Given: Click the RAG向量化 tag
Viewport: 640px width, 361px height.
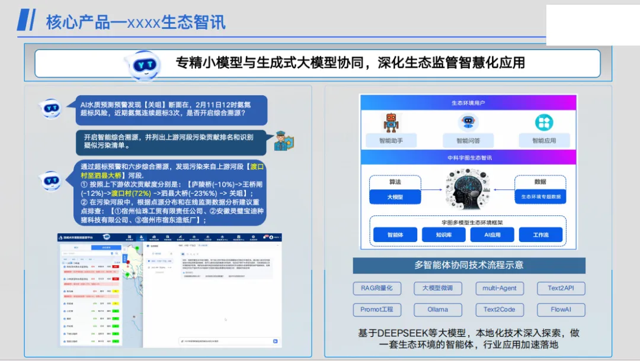Looking at the screenshot, I should click(x=377, y=288).
